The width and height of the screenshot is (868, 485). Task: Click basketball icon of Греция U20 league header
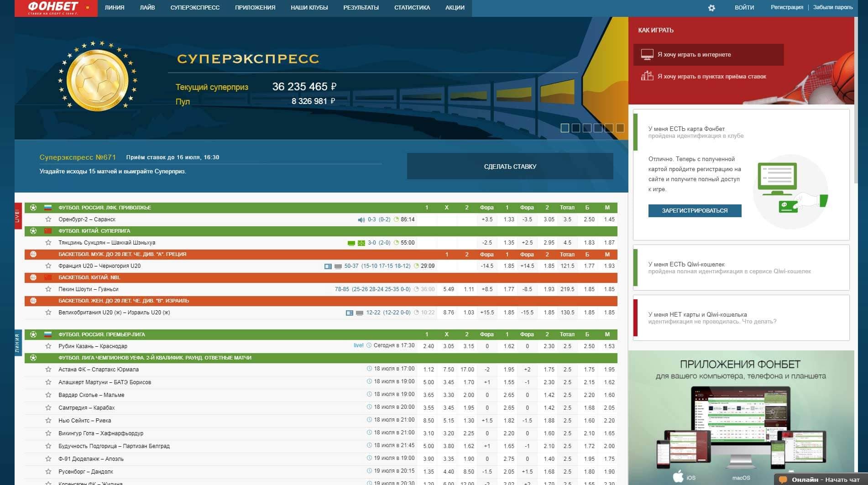(x=33, y=254)
